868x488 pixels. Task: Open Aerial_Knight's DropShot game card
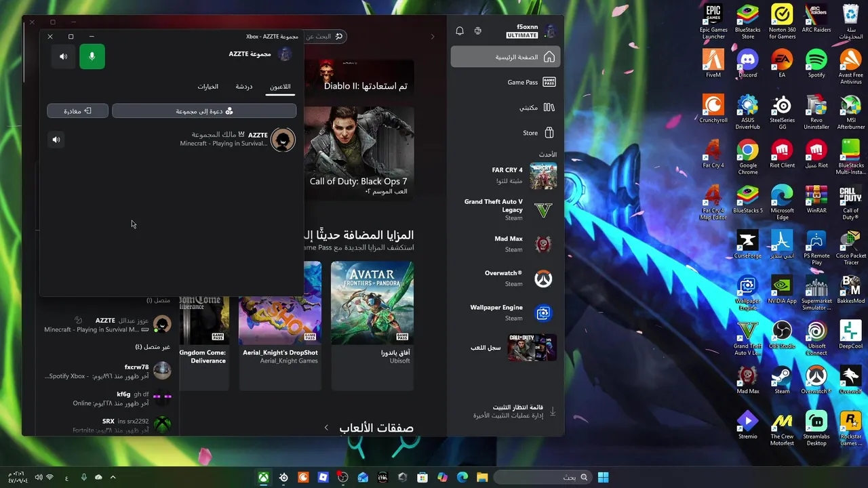pyautogui.click(x=280, y=325)
